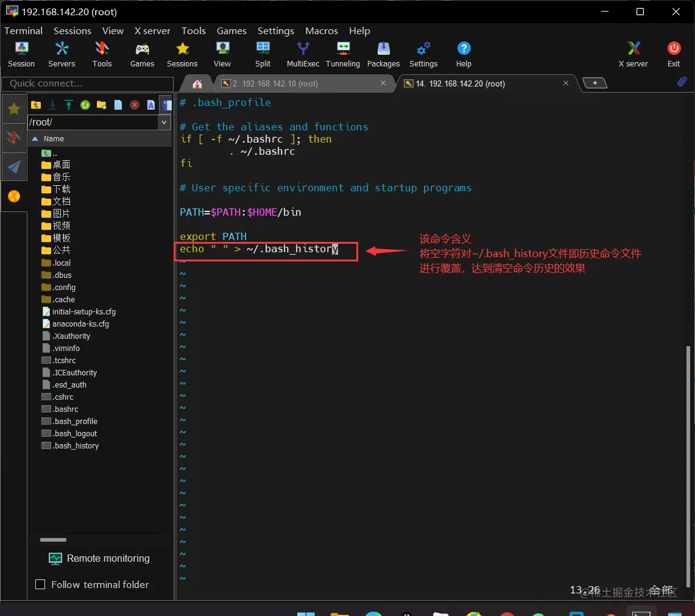This screenshot has width=695, height=616.
Task: Expand the /root/ path dropdown arrow
Action: [x=164, y=122]
